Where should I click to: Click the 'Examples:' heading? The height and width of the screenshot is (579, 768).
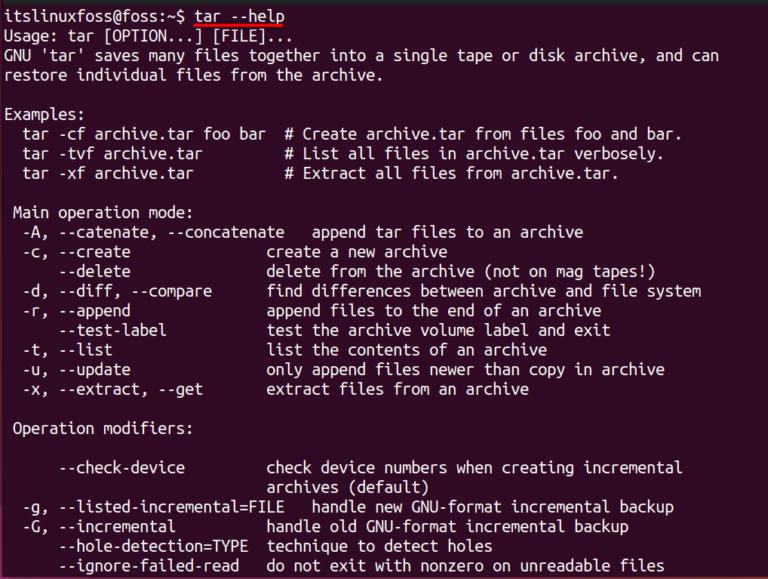point(45,114)
